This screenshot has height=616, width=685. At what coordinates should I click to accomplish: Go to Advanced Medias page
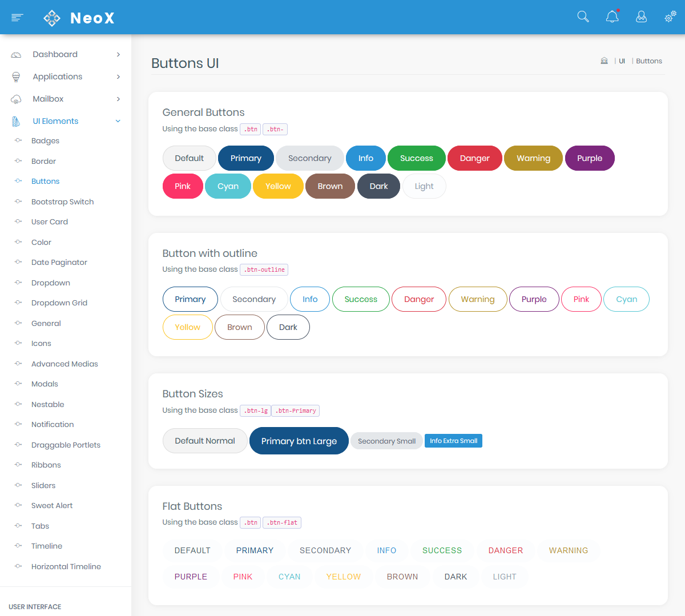point(65,364)
